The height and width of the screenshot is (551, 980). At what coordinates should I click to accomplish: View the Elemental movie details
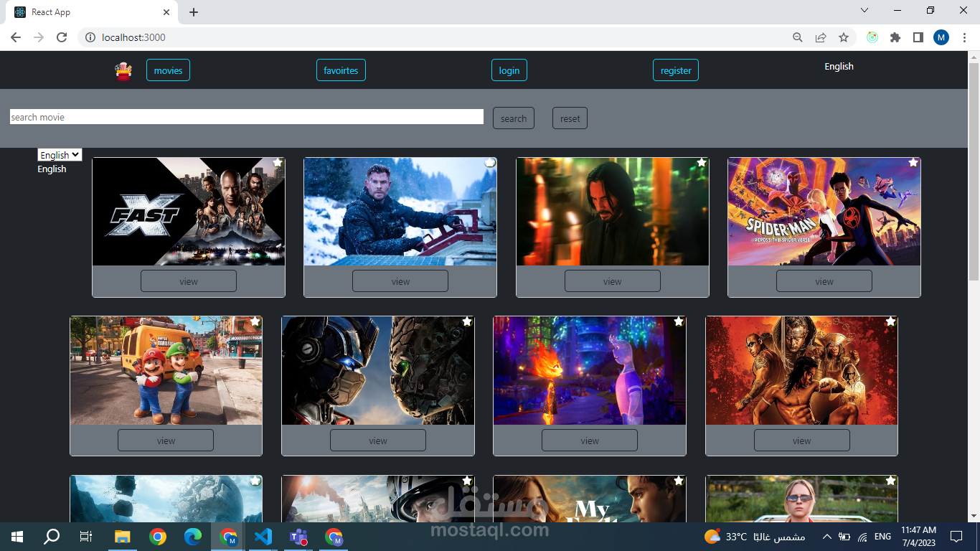[x=590, y=441]
